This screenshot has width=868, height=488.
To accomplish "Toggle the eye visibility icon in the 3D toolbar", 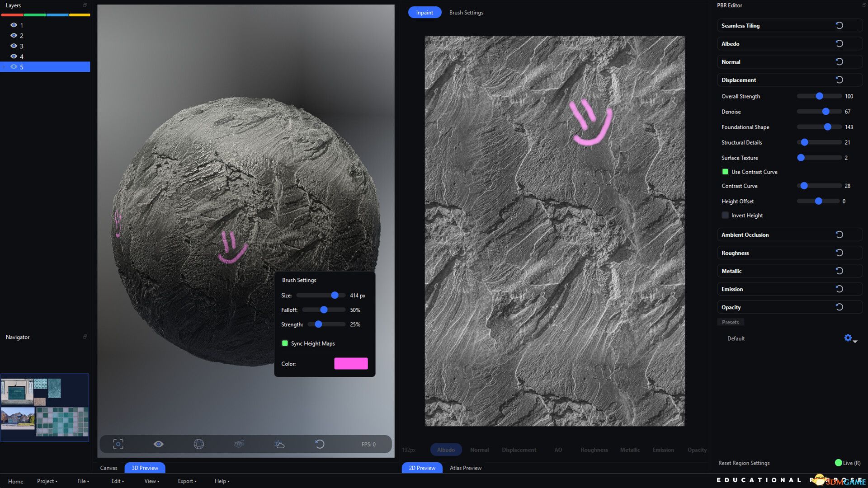I will 159,444.
